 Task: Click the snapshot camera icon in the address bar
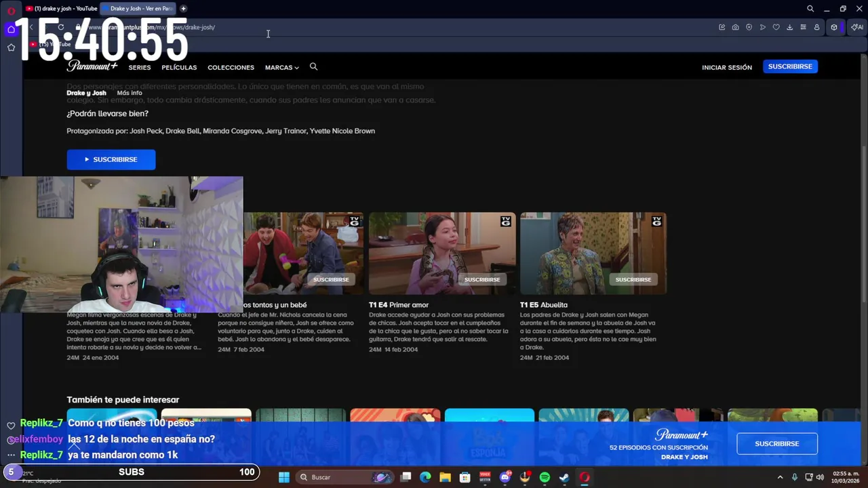pos(736,27)
